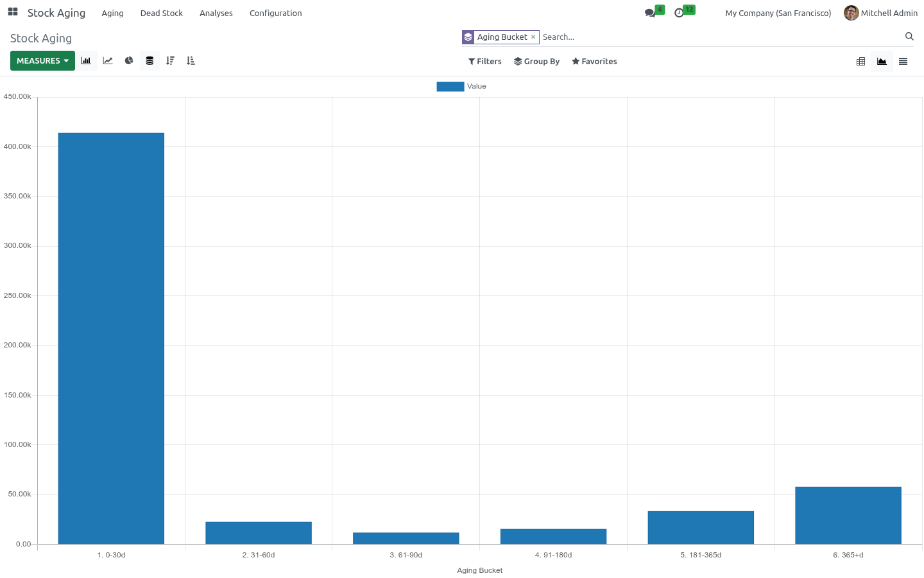Open the Configuration menu
Image resolution: width=924 pixels, height=578 pixels.
(276, 13)
